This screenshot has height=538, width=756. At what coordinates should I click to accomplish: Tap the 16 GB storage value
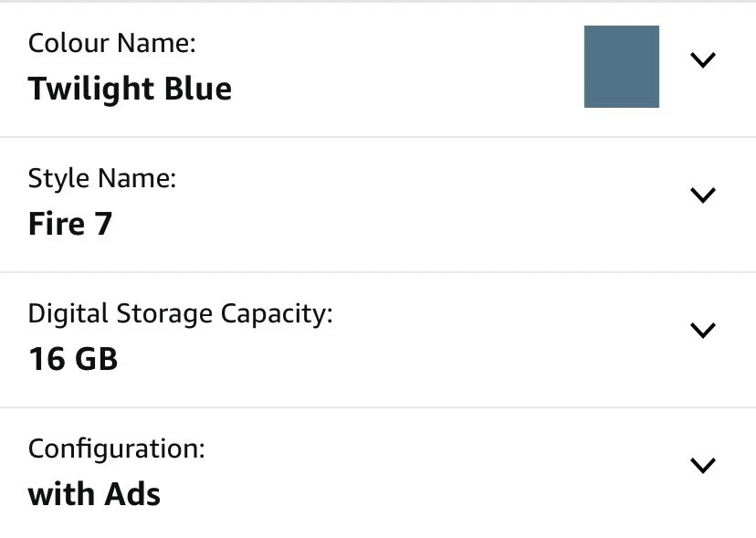[73, 359]
